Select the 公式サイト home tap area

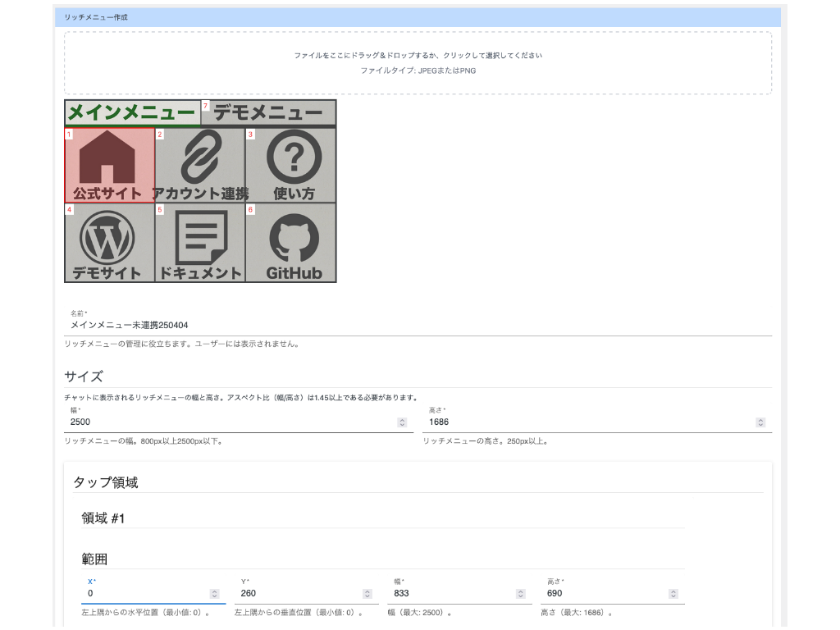point(110,165)
